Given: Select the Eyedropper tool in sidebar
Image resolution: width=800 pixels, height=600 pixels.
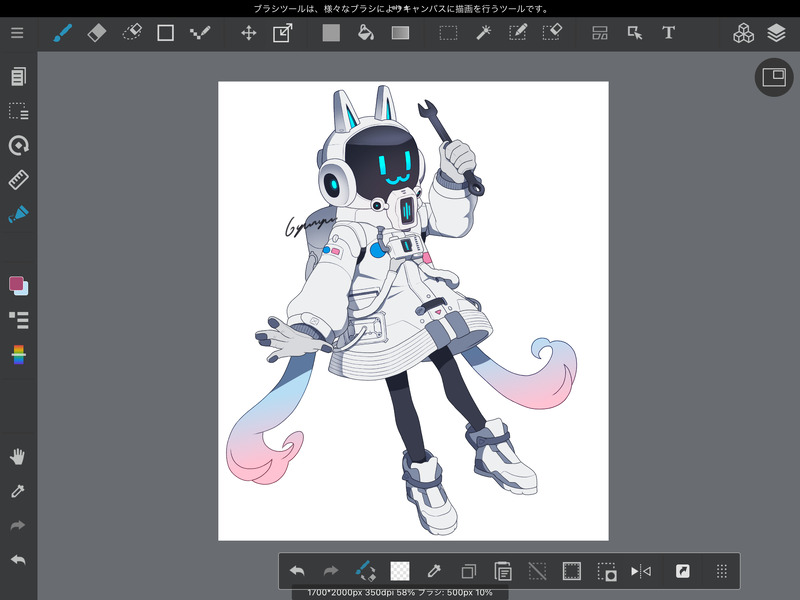Looking at the screenshot, I should 18,491.
